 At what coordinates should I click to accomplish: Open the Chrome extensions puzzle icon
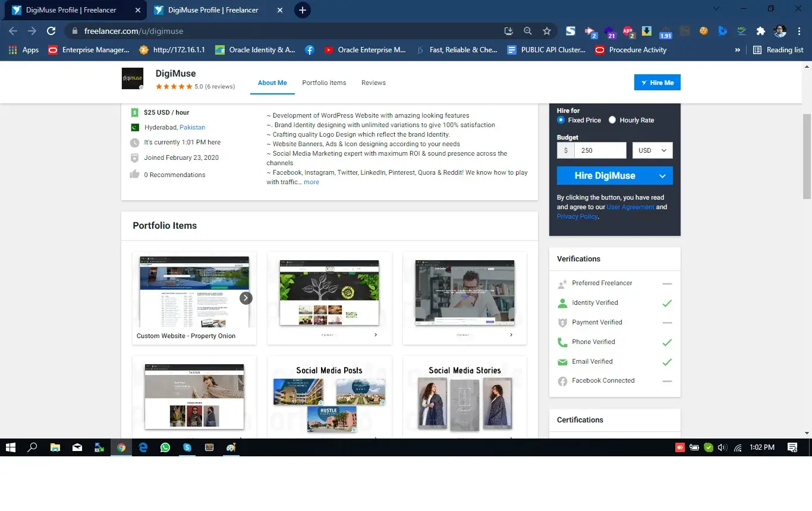[760, 31]
